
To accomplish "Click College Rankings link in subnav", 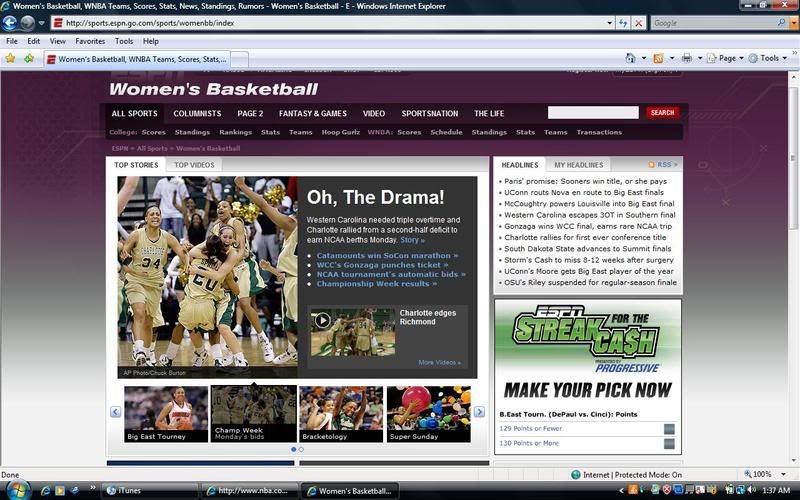I will pos(235,132).
